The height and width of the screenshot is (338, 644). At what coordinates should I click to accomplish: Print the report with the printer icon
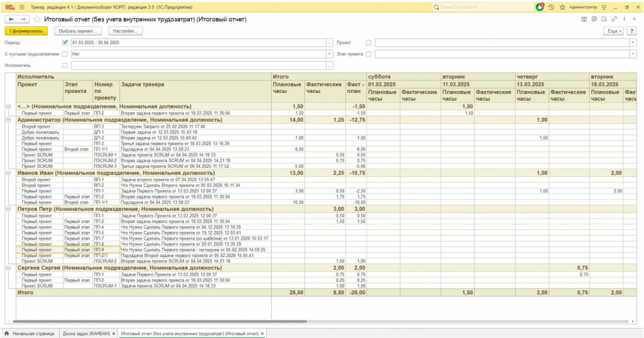(x=594, y=19)
